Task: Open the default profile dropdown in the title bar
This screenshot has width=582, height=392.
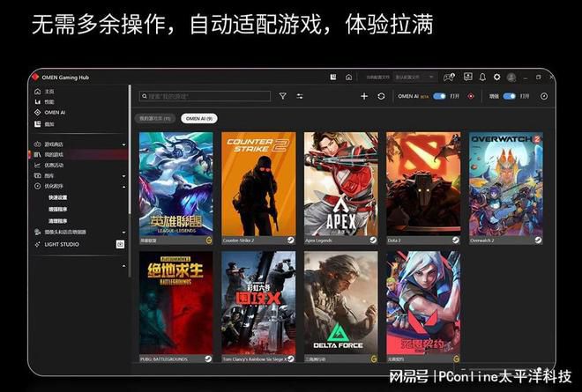Action: (x=415, y=78)
